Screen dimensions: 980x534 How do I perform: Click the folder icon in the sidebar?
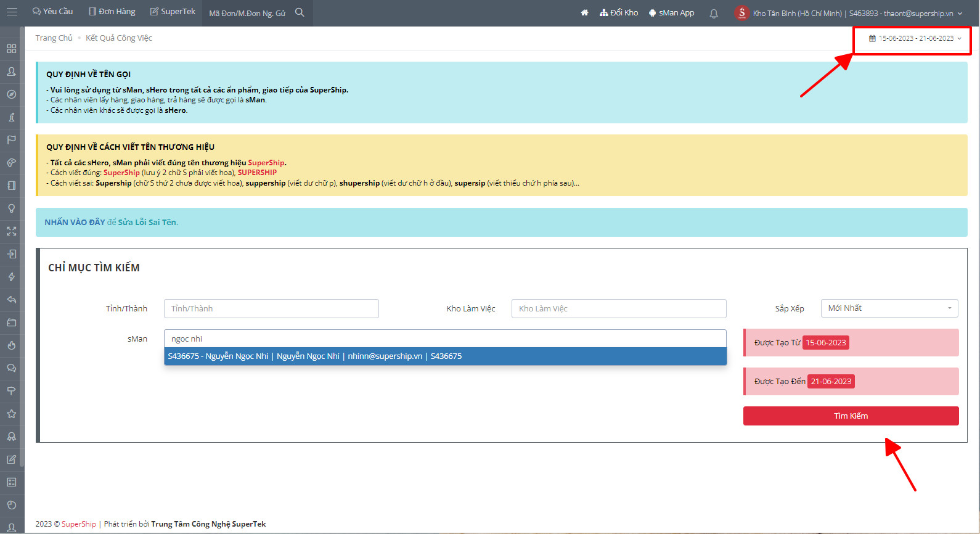coord(11,322)
